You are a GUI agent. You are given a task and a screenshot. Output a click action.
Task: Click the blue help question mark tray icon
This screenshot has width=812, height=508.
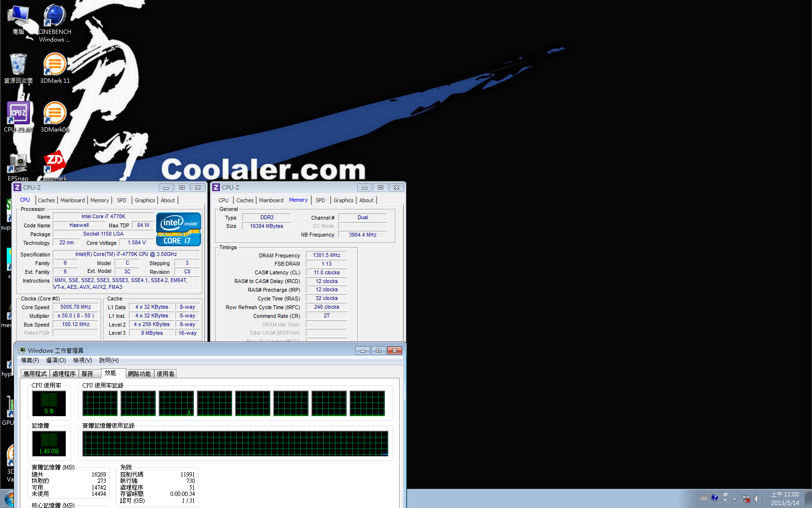pos(715,497)
